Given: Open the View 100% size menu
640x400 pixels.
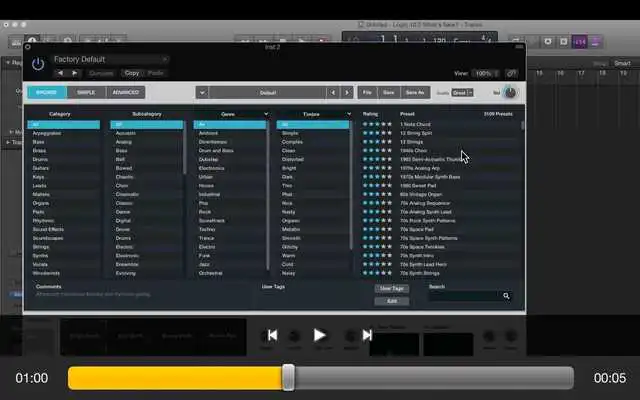Looking at the screenshot, I should pos(486,73).
